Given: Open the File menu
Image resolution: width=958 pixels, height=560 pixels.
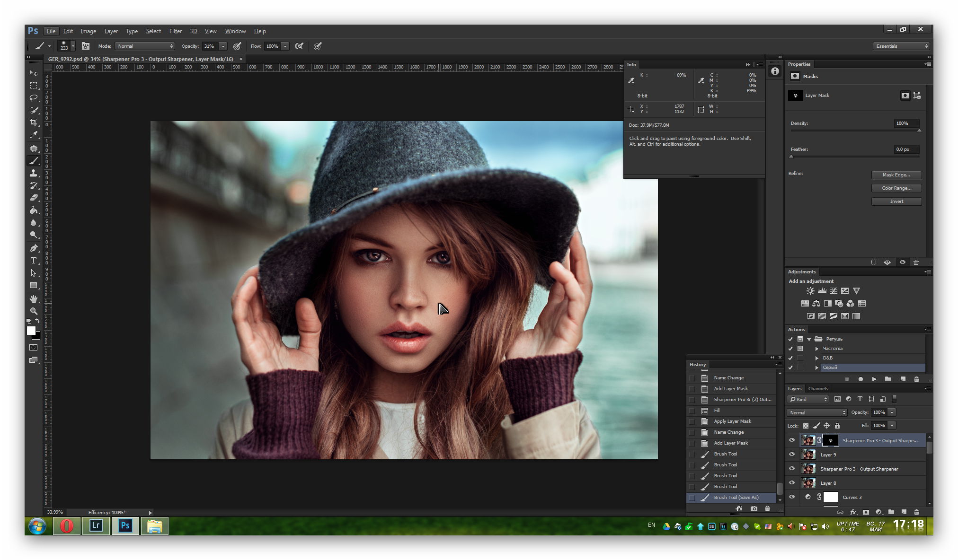Looking at the screenshot, I should (51, 31).
